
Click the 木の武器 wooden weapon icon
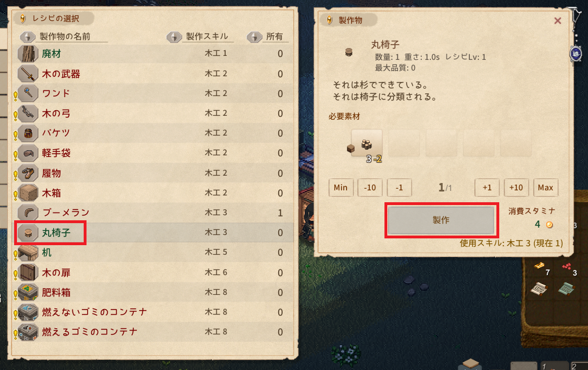(28, 74)
